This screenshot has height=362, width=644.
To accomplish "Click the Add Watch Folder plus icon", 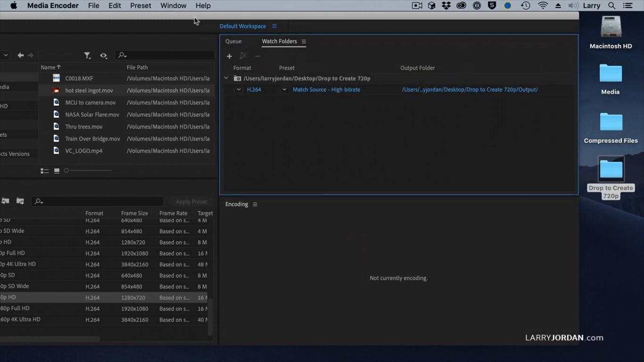I will 229,57.
